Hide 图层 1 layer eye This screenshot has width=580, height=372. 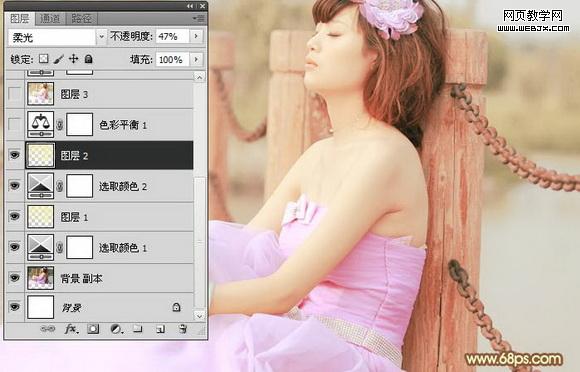[14, 216]
